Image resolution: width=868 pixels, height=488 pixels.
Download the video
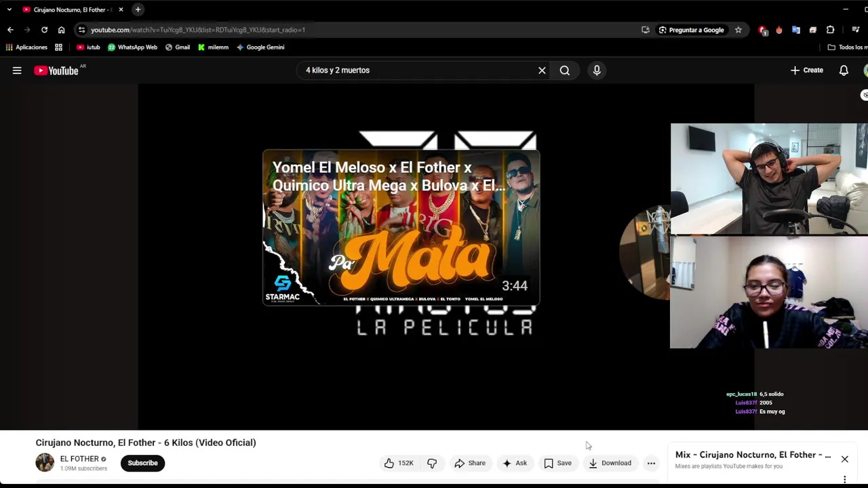(610, 463)
